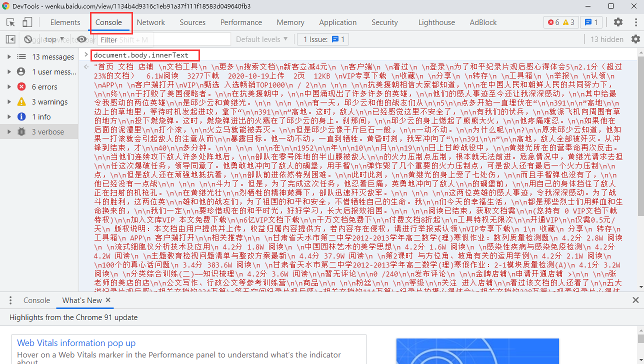Expand the 3 warnings group

coord(9,102)
